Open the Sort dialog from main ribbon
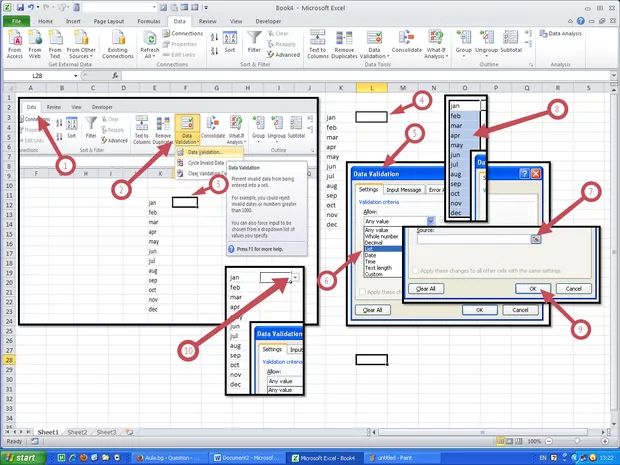620x465 pixels. [x=230, y=42]
